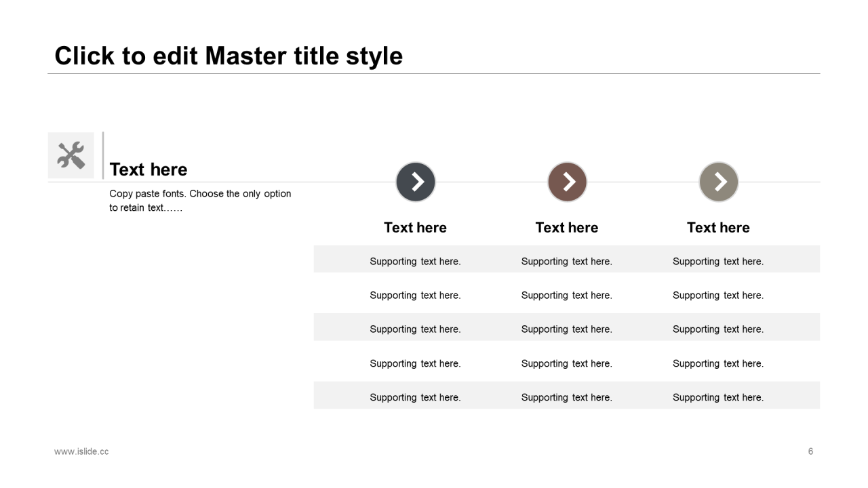Click last "Supporting text here." in dark slate chevron column
This screenshot has height=488, width=868.
(x=415, y=398)
